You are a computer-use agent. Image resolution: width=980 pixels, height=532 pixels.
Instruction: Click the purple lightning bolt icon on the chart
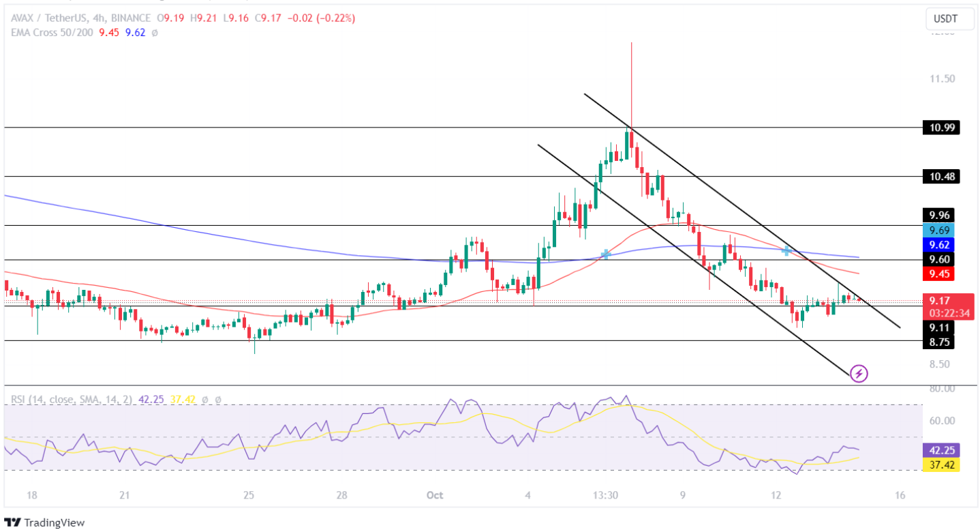pos(859,374)
